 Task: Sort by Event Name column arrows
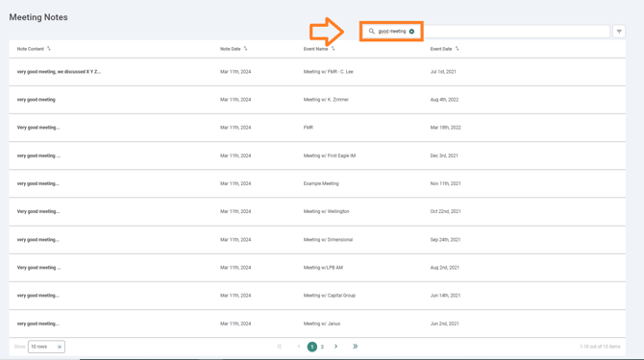pos(333,48)
